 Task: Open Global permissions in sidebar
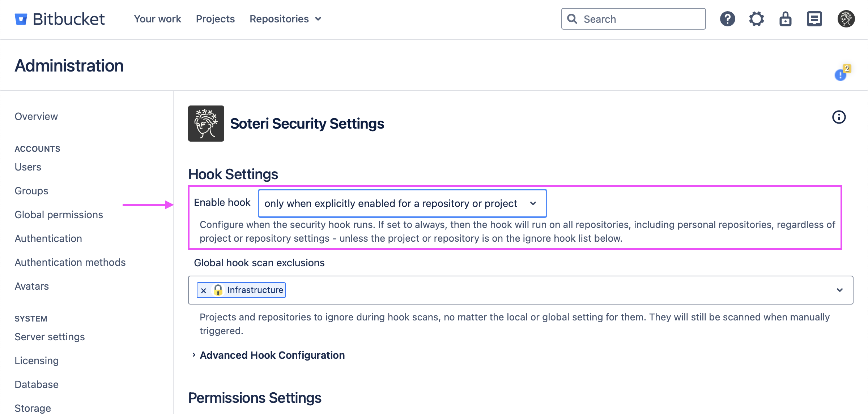pos(59,215)
